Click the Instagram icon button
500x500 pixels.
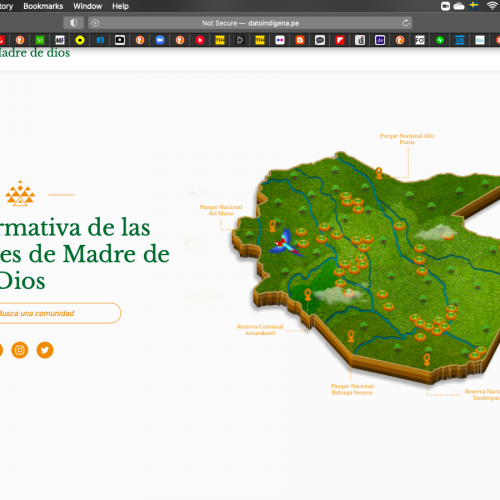click(20, 350)
